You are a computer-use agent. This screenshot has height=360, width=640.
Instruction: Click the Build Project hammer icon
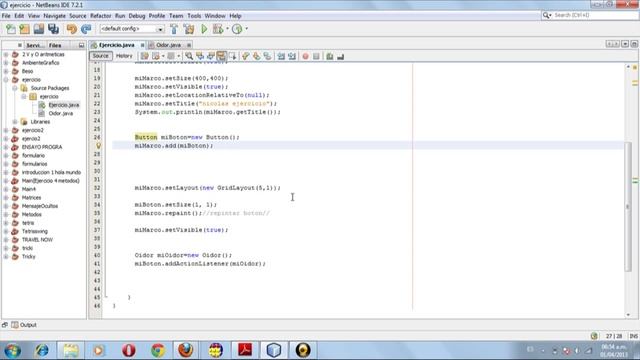coord(174,29)
